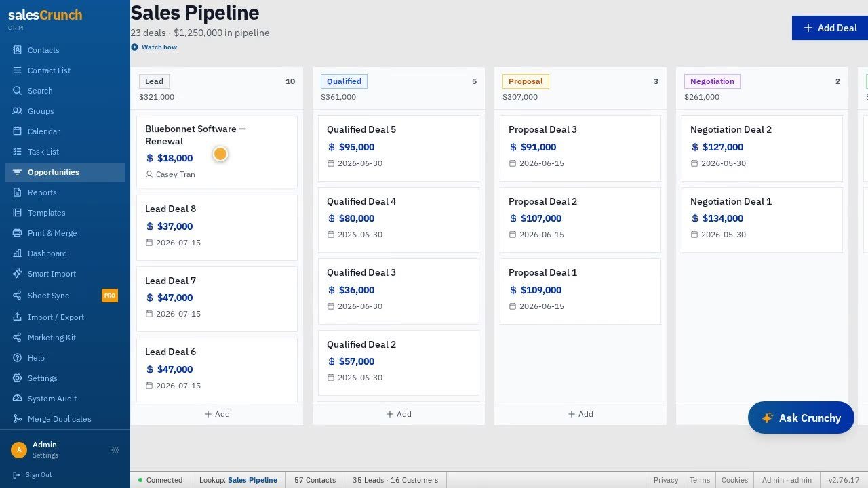Open Settings in the sidebar menu
The height and width of the screenshot is (488, 868).
pos(65,378)
